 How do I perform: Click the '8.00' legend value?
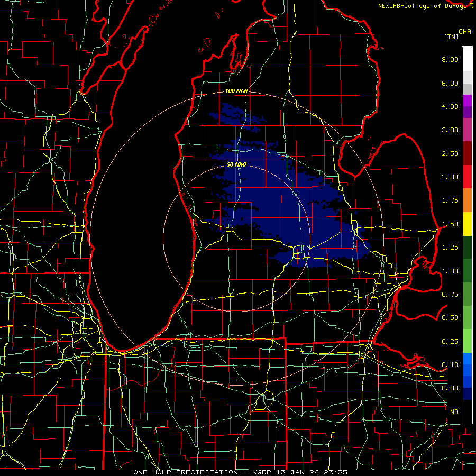tap(450, 59)
